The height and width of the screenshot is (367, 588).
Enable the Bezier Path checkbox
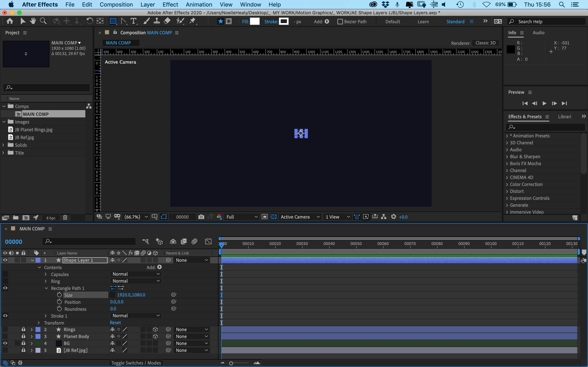point(340,22)
